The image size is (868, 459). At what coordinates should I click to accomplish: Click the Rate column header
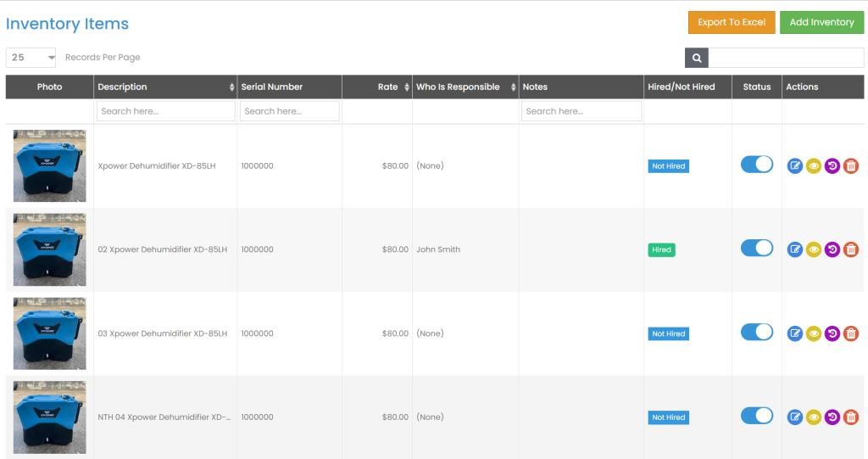click(376, 87)
